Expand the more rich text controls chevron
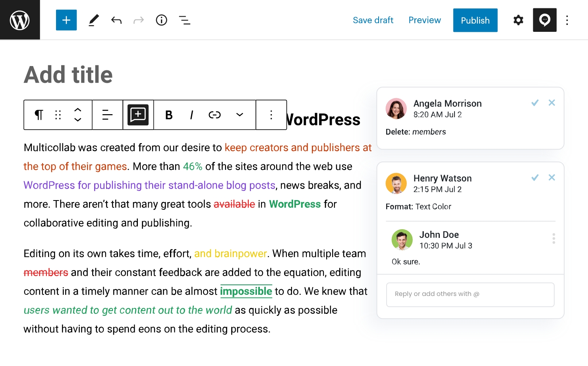Screen dimensions: 588x366 [240, 115]
